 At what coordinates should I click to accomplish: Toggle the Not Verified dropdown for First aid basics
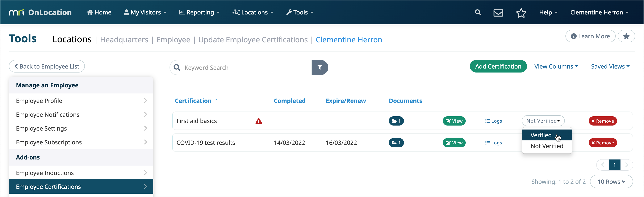coord(543,121)
